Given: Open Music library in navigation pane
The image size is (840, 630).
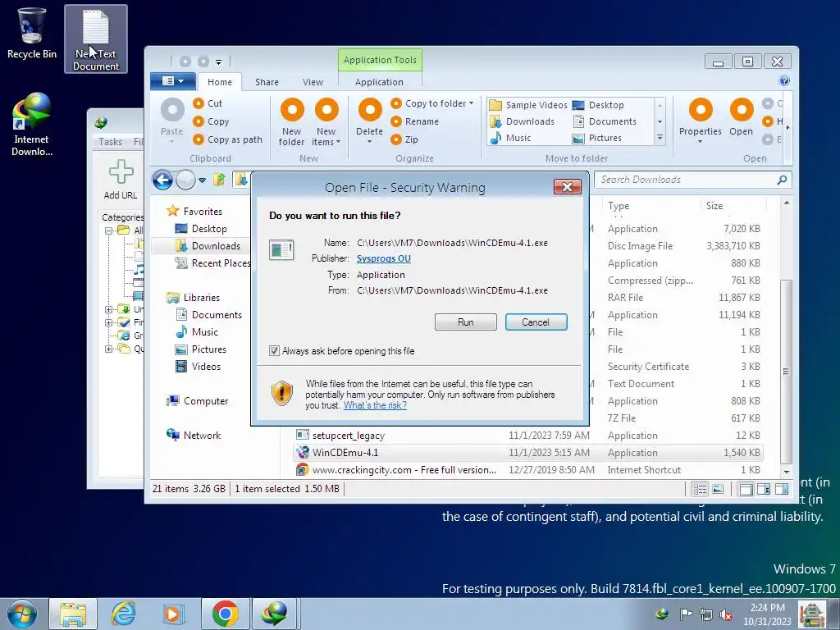Looking at the screenshot, I should [x=197, y=332].
